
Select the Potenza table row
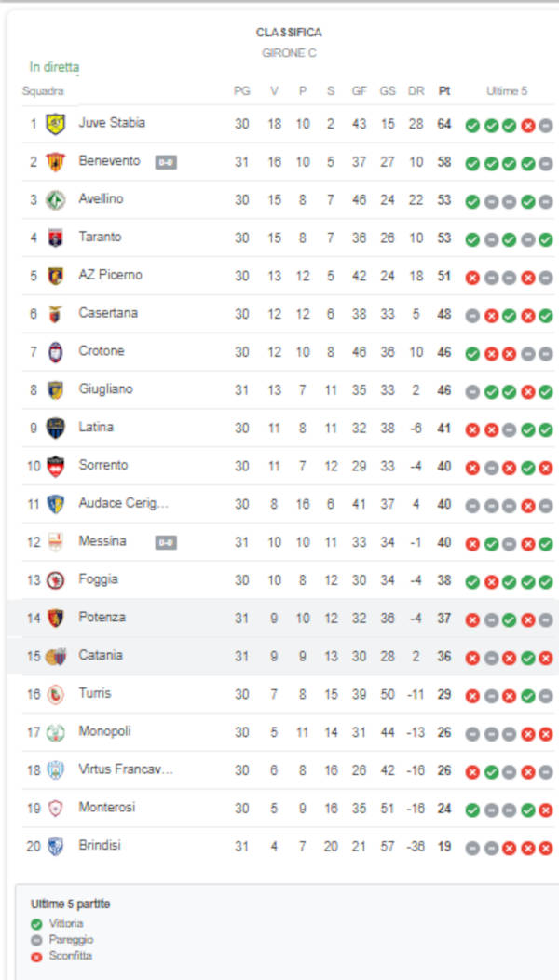pos(279,619)
